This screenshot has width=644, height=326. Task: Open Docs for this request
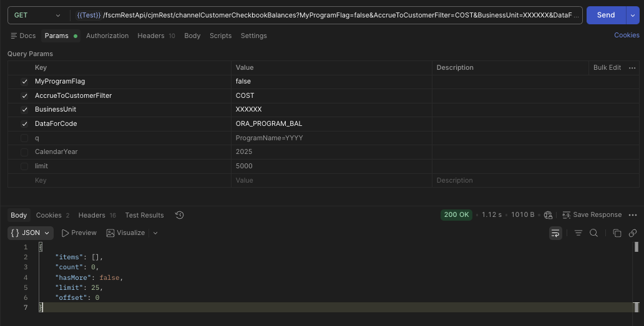pyautogui.click(x=24, y=36)
